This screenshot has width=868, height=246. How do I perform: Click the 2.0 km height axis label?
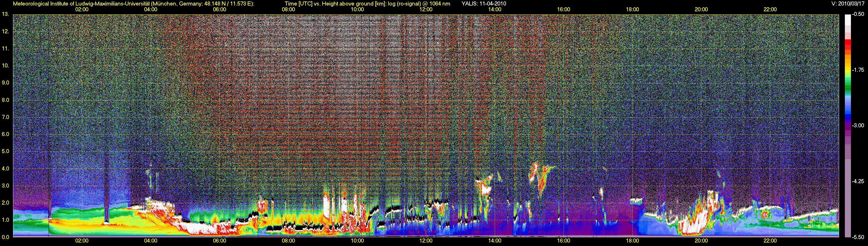click(x=5, y=203)
